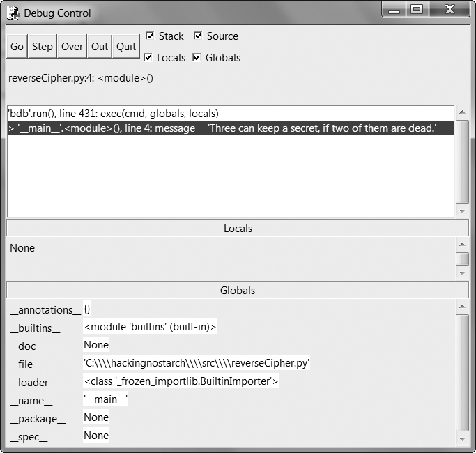Click the __file__ path value field
The image size is (476, 453).
[x=197, y=363]
